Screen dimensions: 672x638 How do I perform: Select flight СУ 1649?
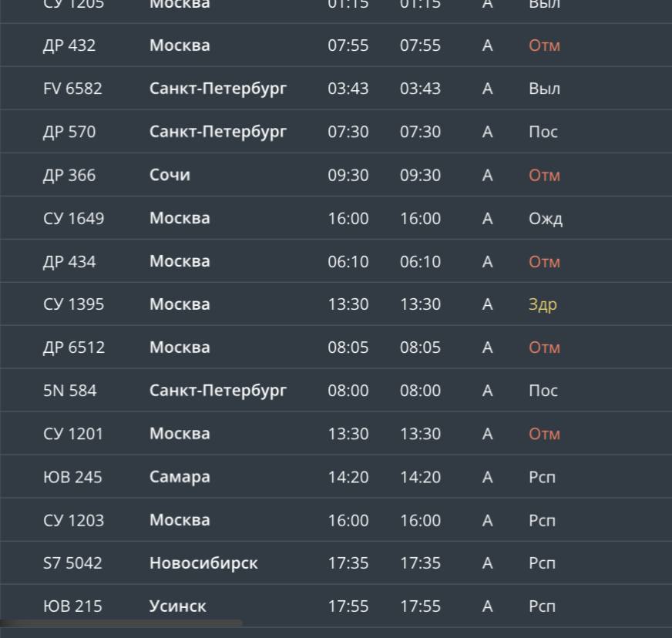[73, 218]
